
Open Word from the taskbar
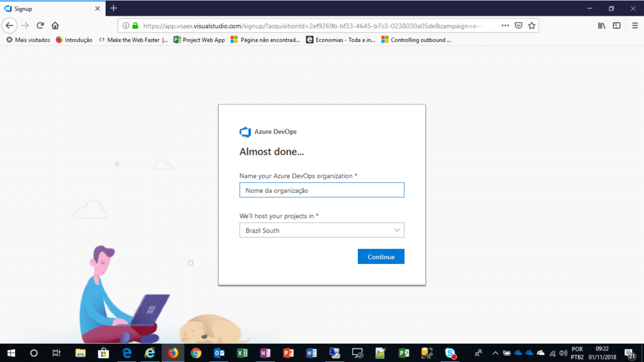pos(311,353)
